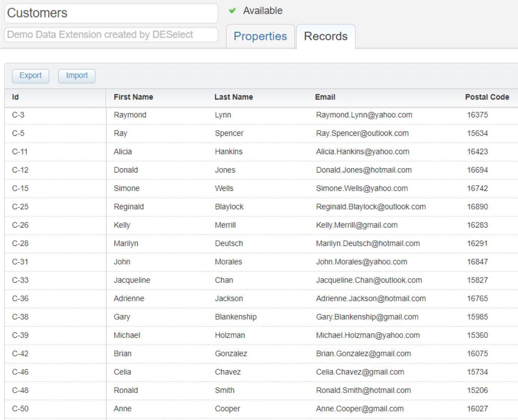This screenshot has height=420, width=518.
Task: Click the Import button
Action: [76, 75]
